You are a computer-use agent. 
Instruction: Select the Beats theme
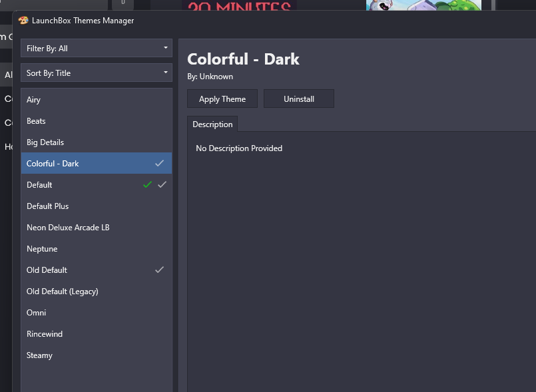[97, 121]
